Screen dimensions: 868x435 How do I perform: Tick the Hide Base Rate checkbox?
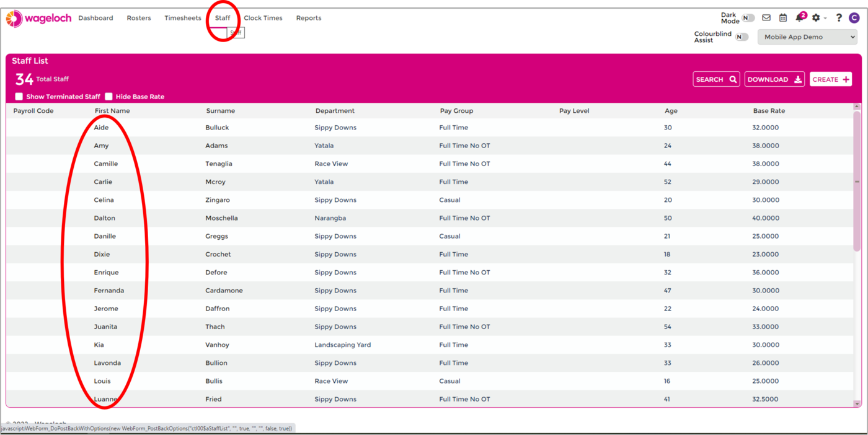point(108,97)
